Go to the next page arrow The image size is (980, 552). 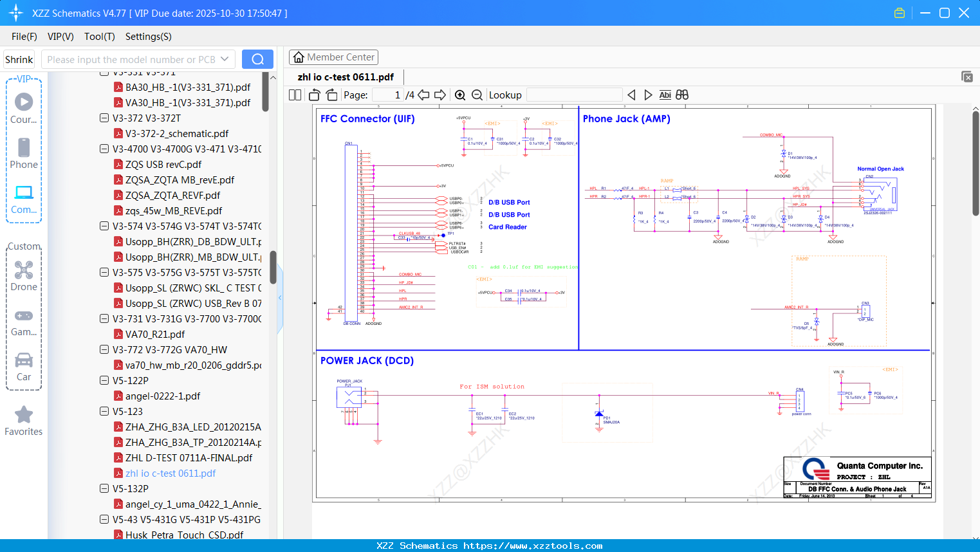point(440,95)
